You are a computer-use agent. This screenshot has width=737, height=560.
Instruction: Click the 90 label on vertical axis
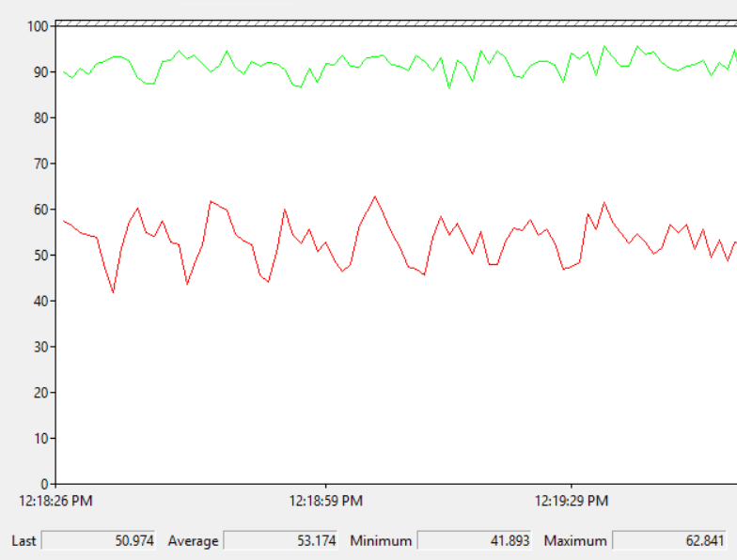[x=41, y=72]
